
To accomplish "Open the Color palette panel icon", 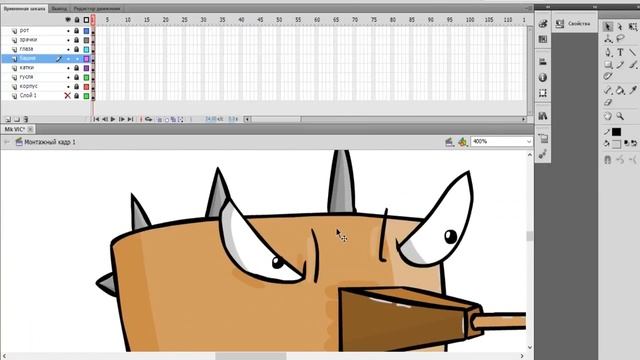I will click(543, 24).
